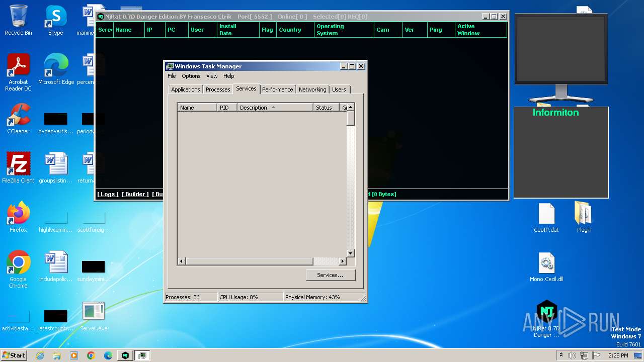Show hidden tray icons arrow

click(561, 355)
